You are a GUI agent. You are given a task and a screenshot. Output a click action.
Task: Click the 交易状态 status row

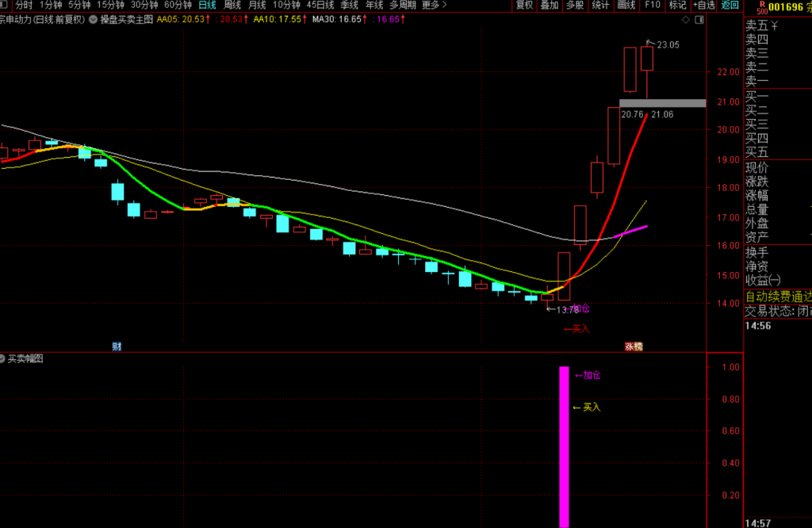point(779,311)
